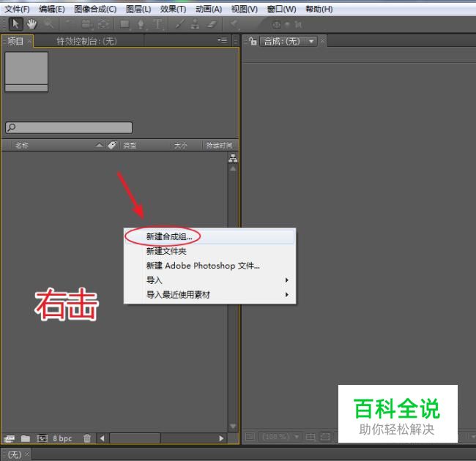This screenshot has width=476, height=461.
Task: Close the (无) timeline tab
Action: (x=26, y=454)
